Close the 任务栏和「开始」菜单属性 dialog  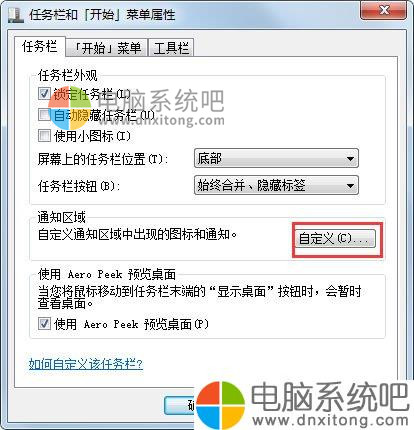[x=383, y=10]
